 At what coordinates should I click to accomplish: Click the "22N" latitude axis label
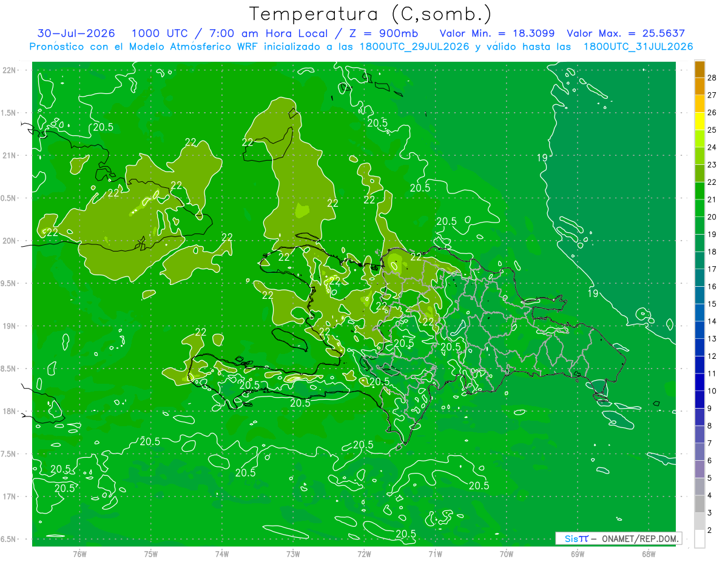(10, 70)
